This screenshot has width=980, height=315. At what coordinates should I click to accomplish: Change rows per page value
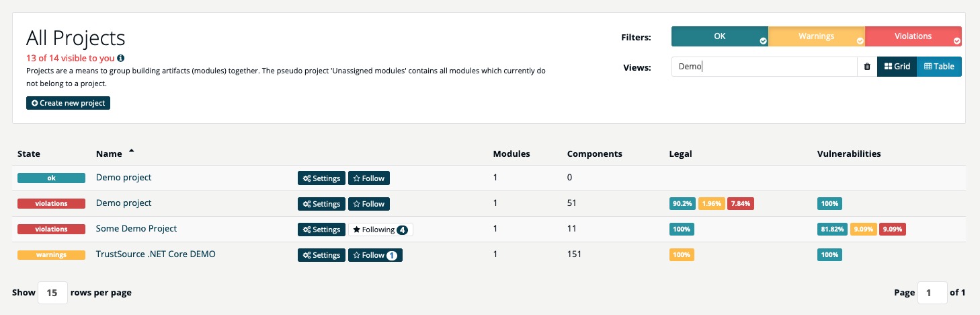[x=53, y=293]
